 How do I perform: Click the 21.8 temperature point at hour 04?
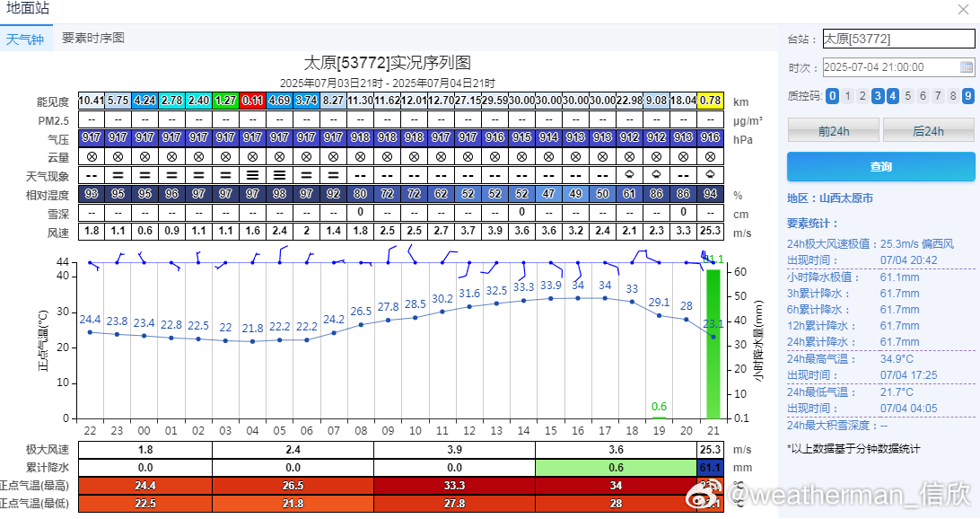(252, 341)
